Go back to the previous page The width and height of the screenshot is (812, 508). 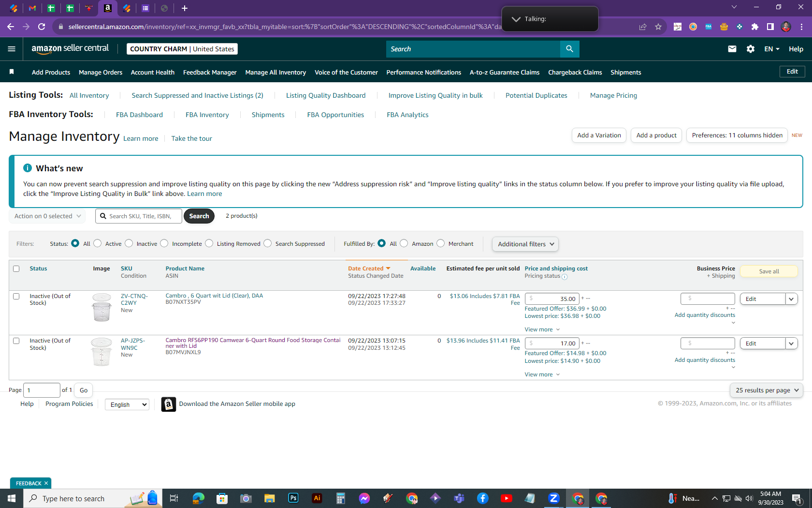11,27
